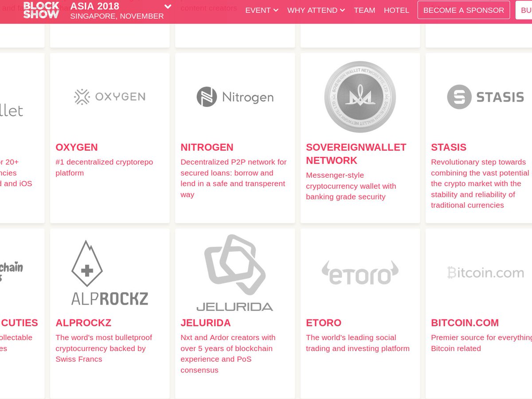Select the 'Decentralized P2P network for secured loans' description
This screenshot has width=532, height=399.
[234, 178]
